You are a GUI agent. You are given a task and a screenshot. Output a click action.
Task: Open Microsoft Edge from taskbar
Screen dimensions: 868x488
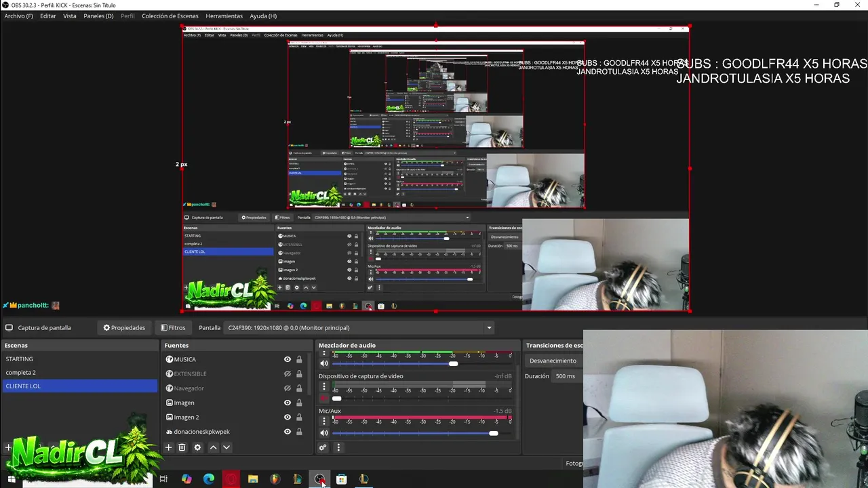(209, 479)
